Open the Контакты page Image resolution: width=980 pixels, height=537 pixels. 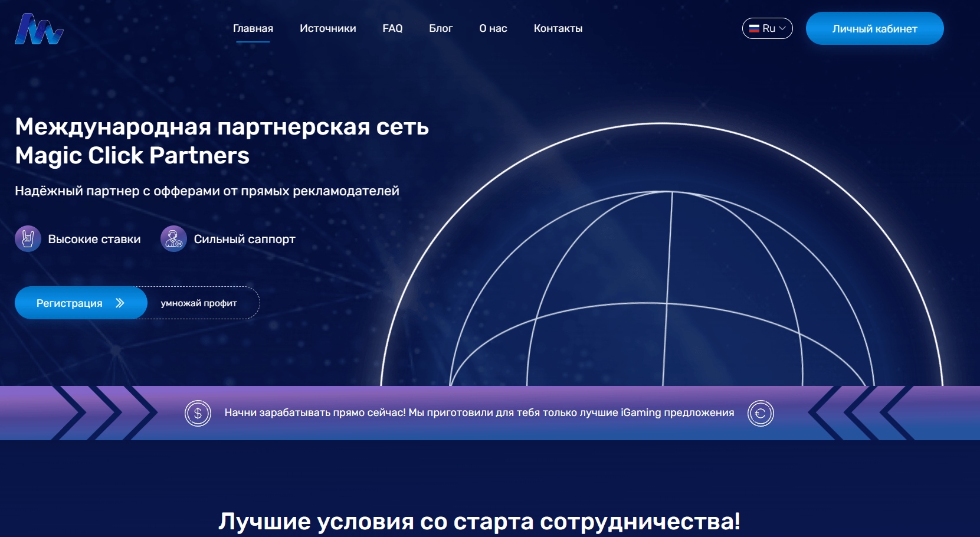point(558,28)
